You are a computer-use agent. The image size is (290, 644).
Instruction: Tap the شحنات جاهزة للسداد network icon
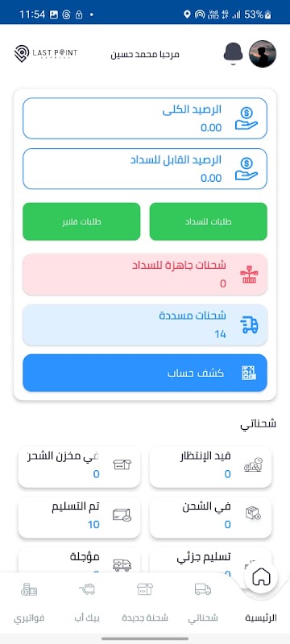click(249, 275)
